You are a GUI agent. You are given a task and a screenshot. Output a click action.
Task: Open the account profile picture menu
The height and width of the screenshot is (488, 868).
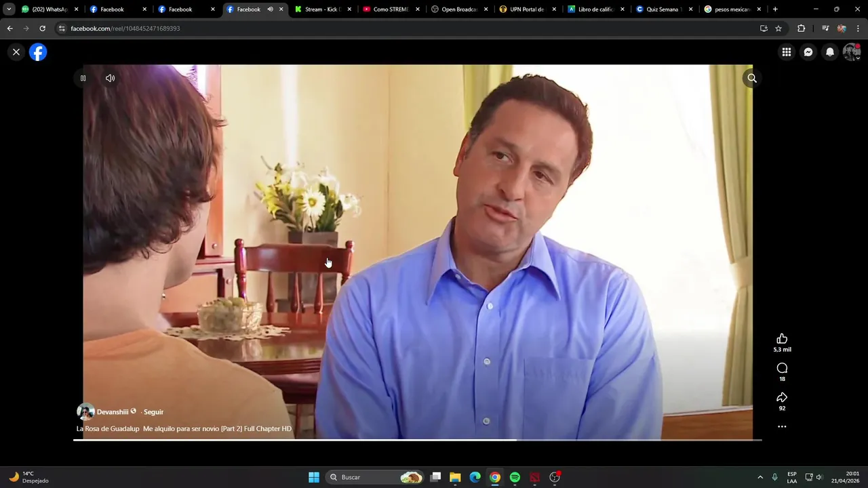pos(851,52)
